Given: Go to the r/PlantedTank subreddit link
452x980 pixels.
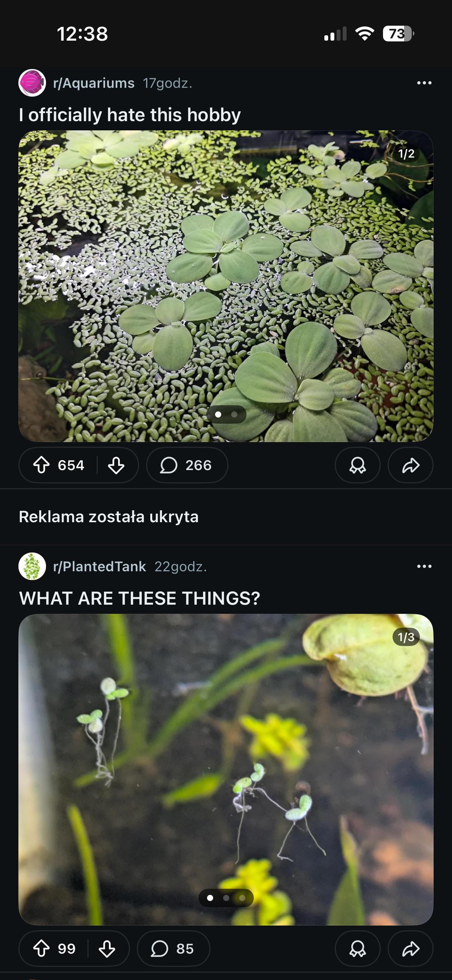Looking at the screenshot, I should pos(100,567).
